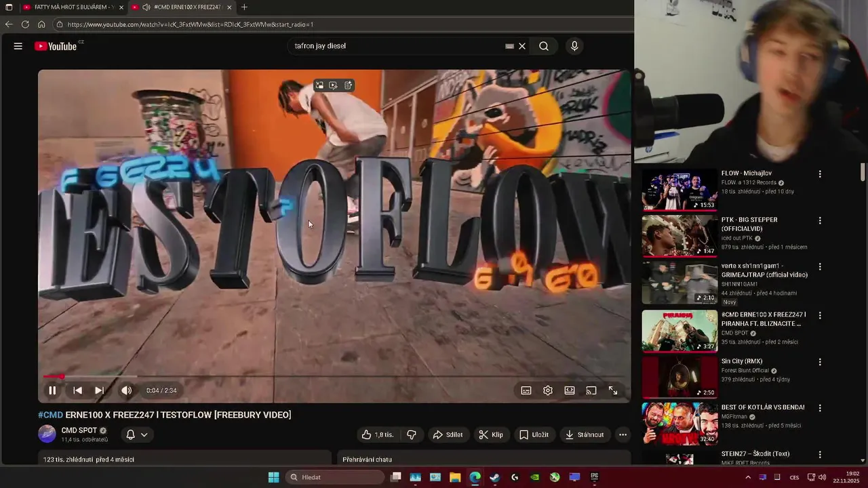The height and width of the screenshot is (488, 868).
Task: Open Sin City (RMX) video
Action: pos(679,376)
